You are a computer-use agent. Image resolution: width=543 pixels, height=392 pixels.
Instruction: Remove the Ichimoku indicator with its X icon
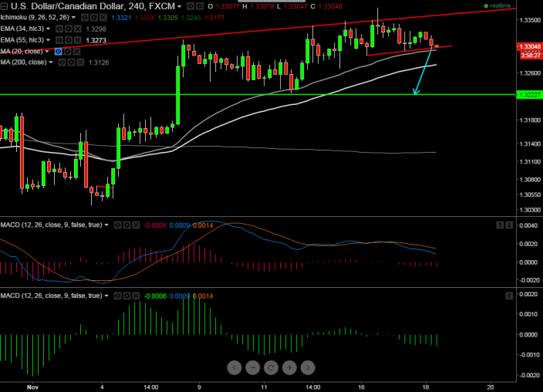pyautogui.click(x=103, y=17)
